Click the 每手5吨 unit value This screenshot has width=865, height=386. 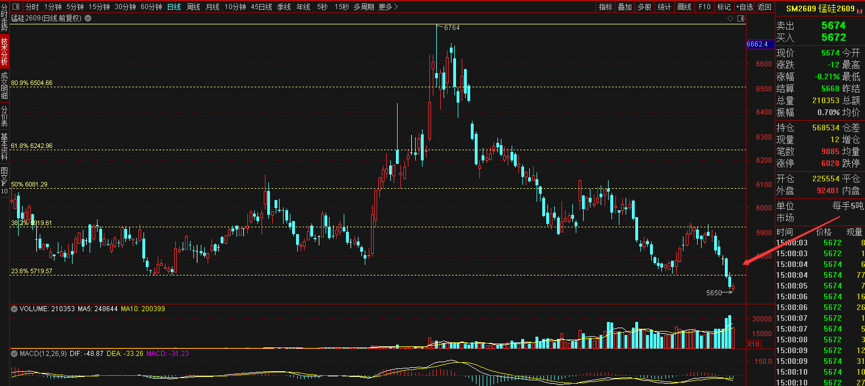[x=848, y=206]
